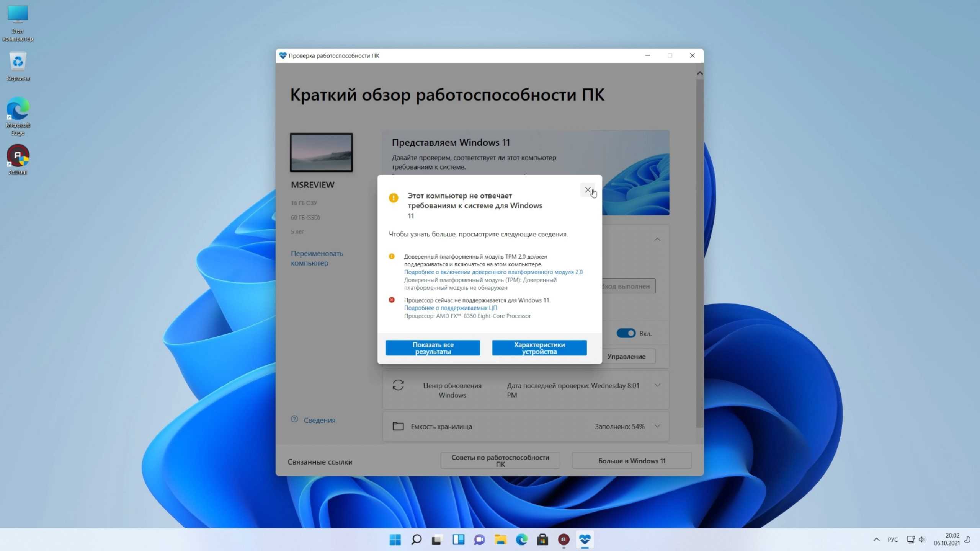Open clock and date 20:02 06.10.2021
The height and width of the screenshot is (551, 980).
tap(946, 540)
